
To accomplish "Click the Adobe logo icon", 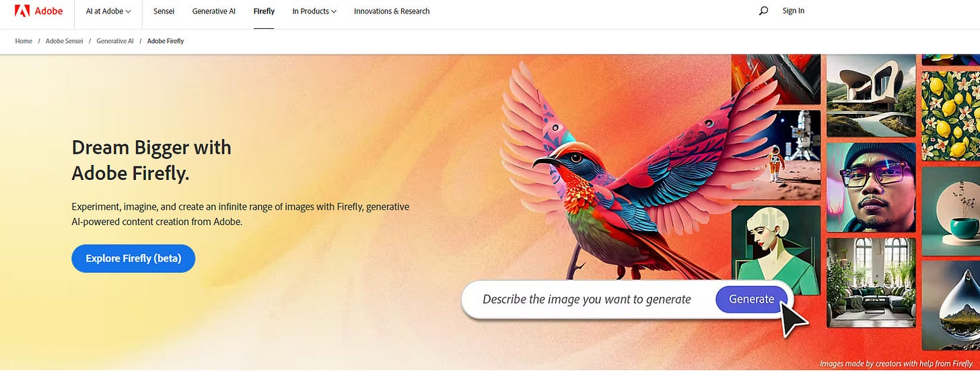I will [22, 11].
